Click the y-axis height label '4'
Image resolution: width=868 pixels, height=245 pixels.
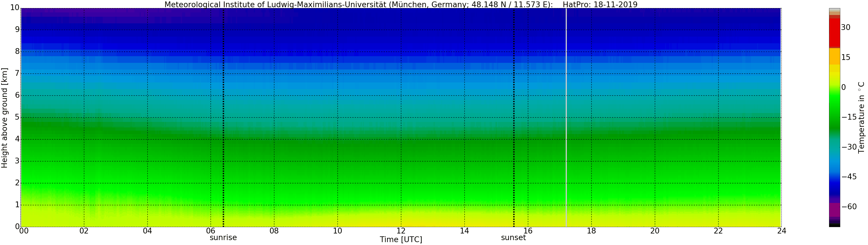(x=18, y=139)
